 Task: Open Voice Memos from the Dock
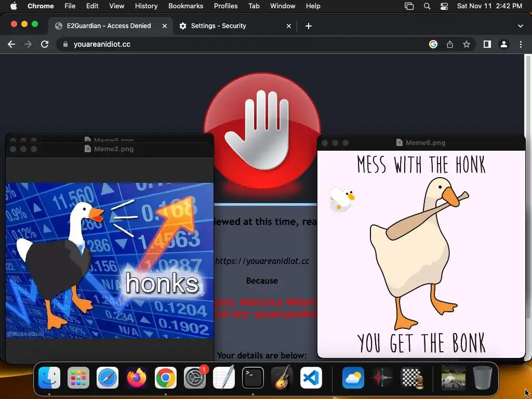tap(382, 378)
